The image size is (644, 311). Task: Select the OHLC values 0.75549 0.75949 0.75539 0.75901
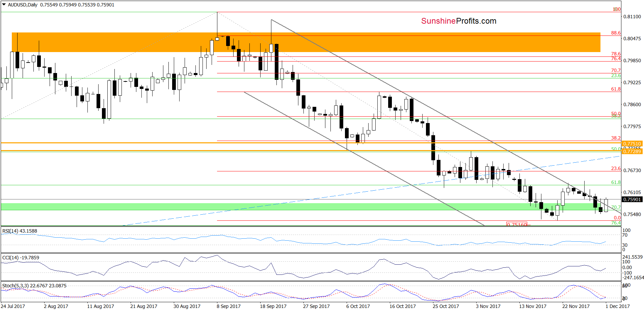[x=77, y=5]
